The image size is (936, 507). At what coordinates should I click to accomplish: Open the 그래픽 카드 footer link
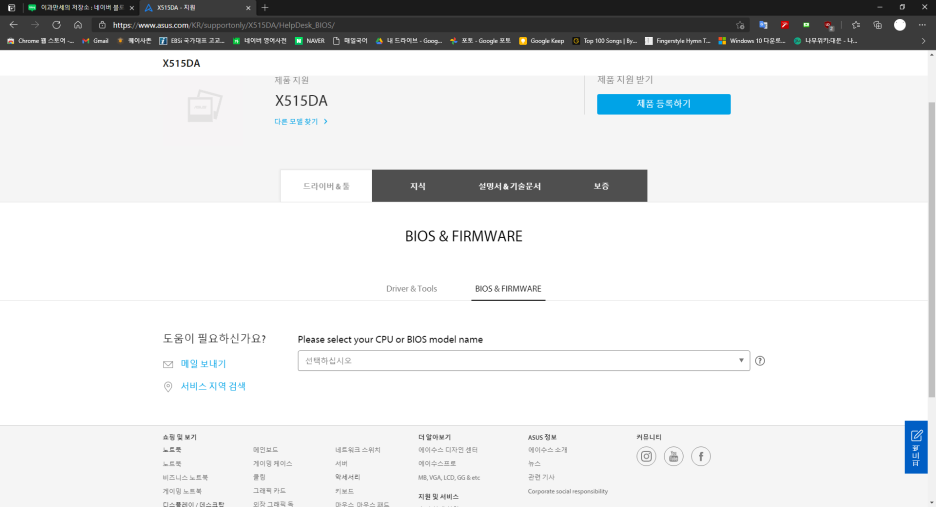(269, 491)
